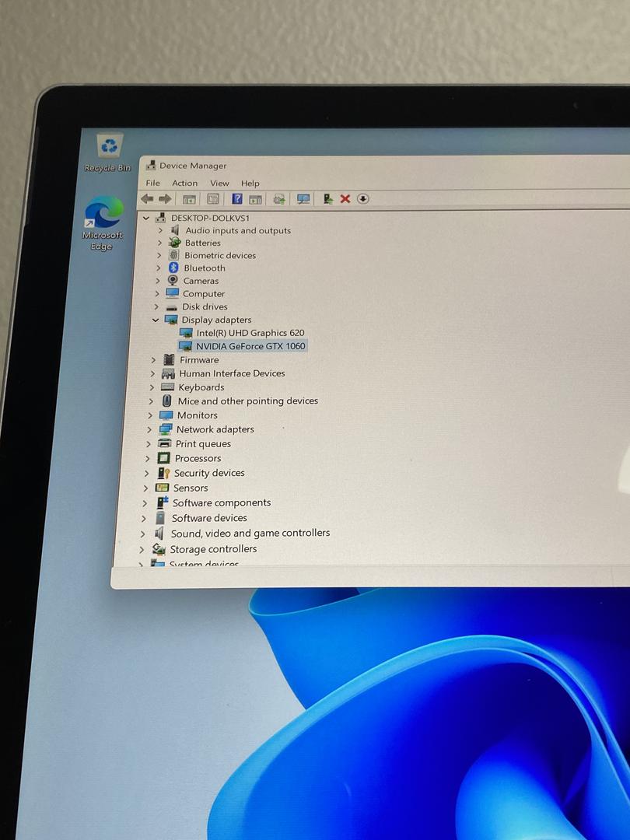The width and height of the screenshot is (630, 840).
Task: Click the Security devices label
Action: 209,473
